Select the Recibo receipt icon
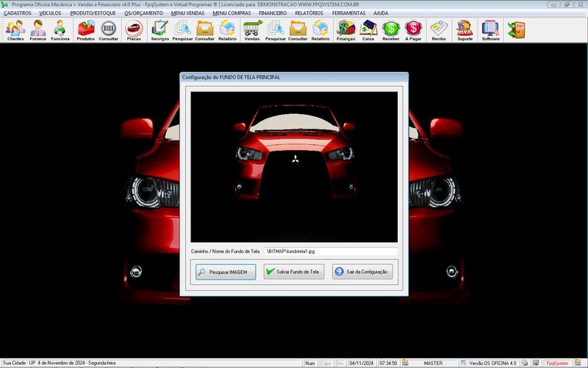The height and width of the screenshot is (368, 588). tap(439, 29)
